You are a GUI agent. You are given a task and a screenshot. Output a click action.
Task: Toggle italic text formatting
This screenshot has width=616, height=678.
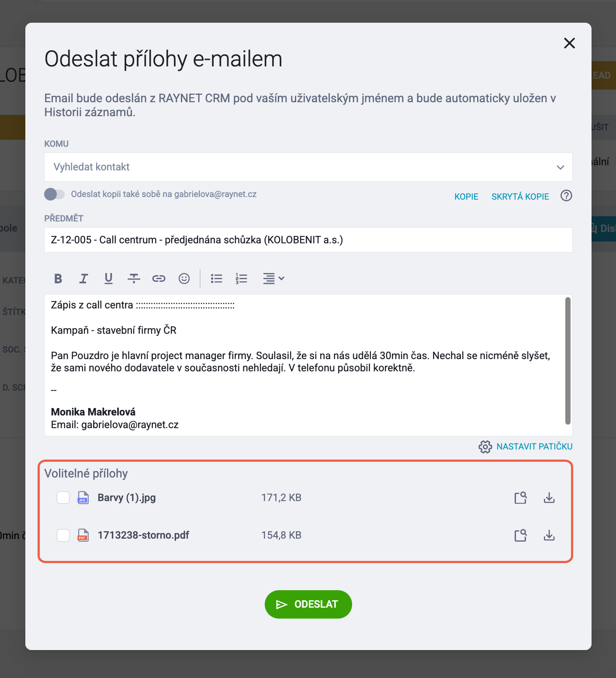pos(83,278)
